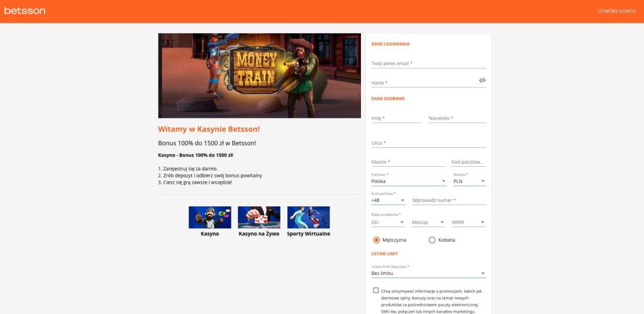644x314 pixels.
Task: Click the Kod pocztowy field
Action: click(x=468, y=162)
